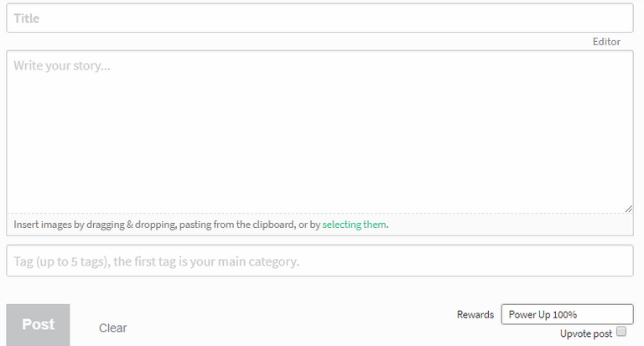The image size is (644, 346).
Task: Click the story text area resize handle
Action: tap(628, 209)
